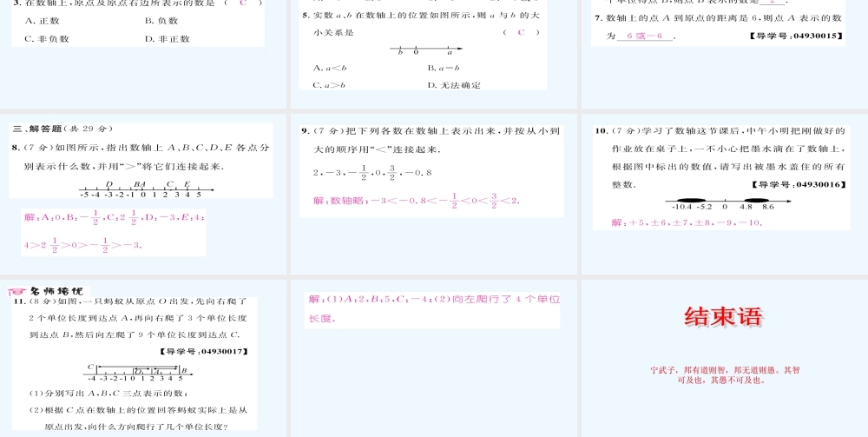The image size is (868, 437).
Task: Click the number line showing b, 0, a
Action: coord(425,51)
